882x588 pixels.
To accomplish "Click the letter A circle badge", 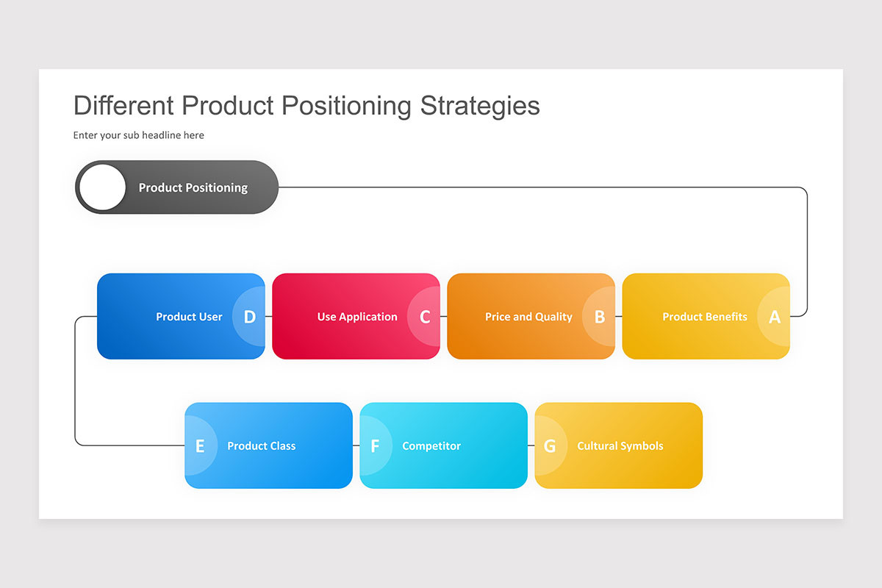I will pyautogui.click(x=774, y=317).
